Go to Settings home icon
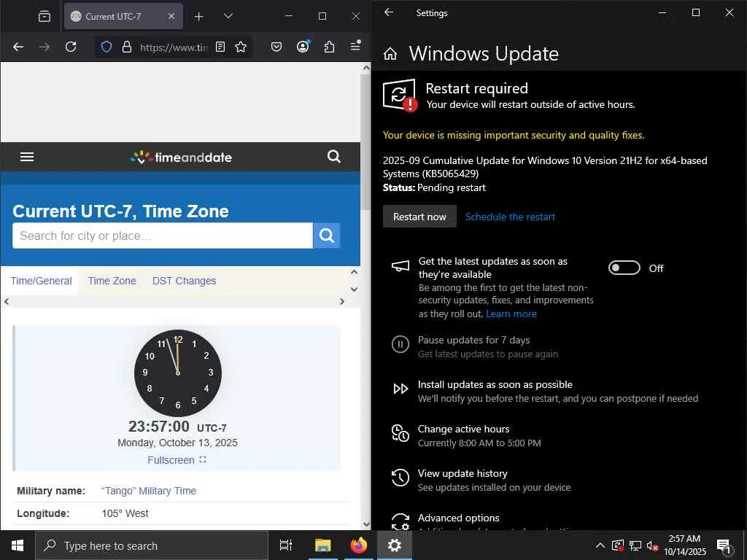 [x=390, y=54]
